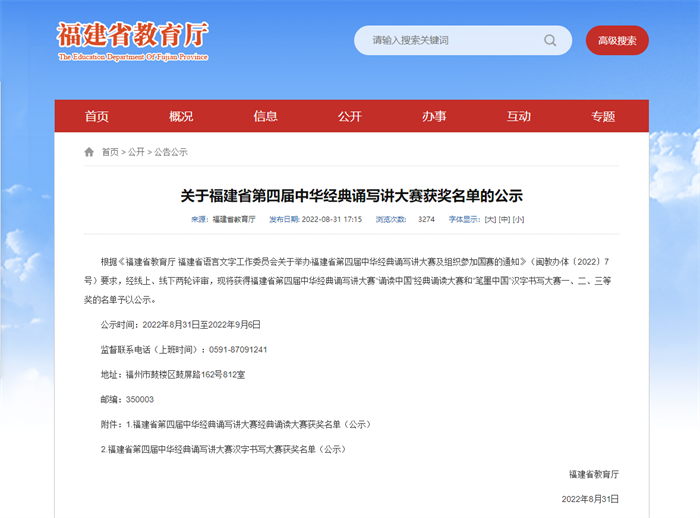Click 公开 in the breadcrumb path

136,152
